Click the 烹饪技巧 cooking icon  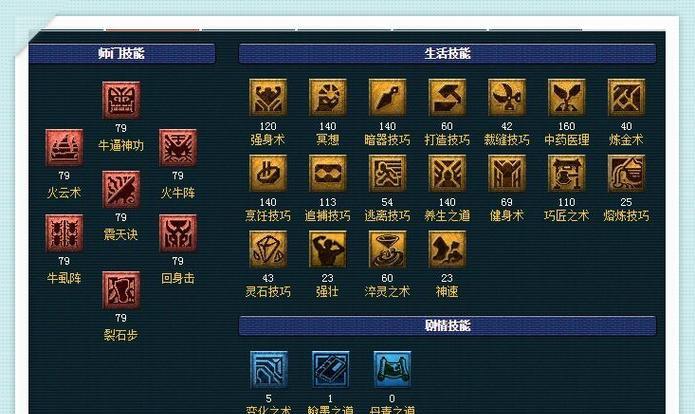(268, 173)
